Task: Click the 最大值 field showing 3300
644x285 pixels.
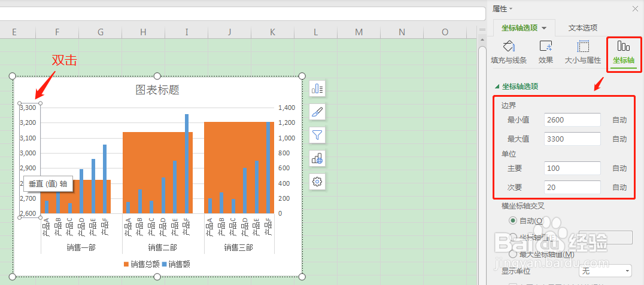Action: click(x=572, y=139)
